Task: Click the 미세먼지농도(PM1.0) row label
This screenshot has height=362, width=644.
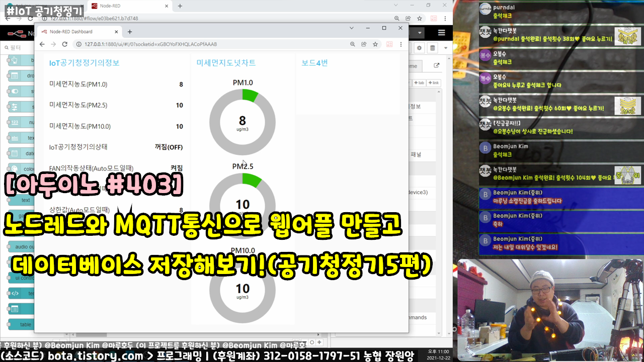Action: pyautogui.click(x=78, y=84)
